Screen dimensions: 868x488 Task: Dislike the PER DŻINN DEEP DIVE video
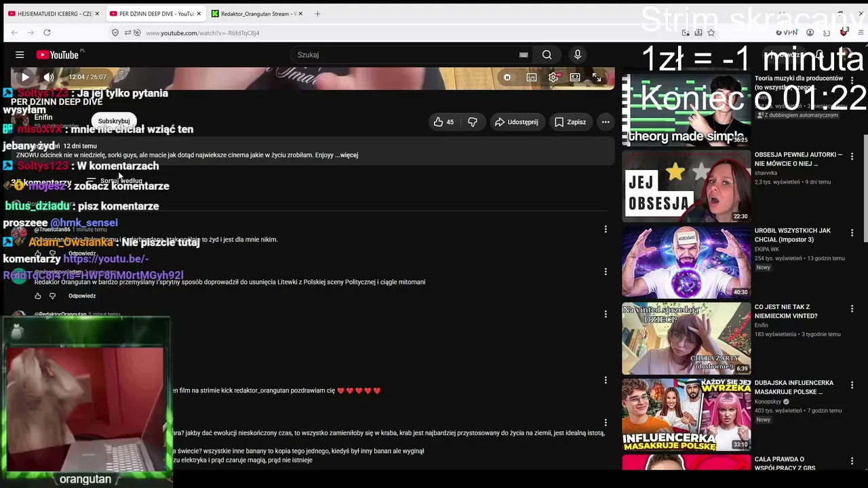(473, 122)
